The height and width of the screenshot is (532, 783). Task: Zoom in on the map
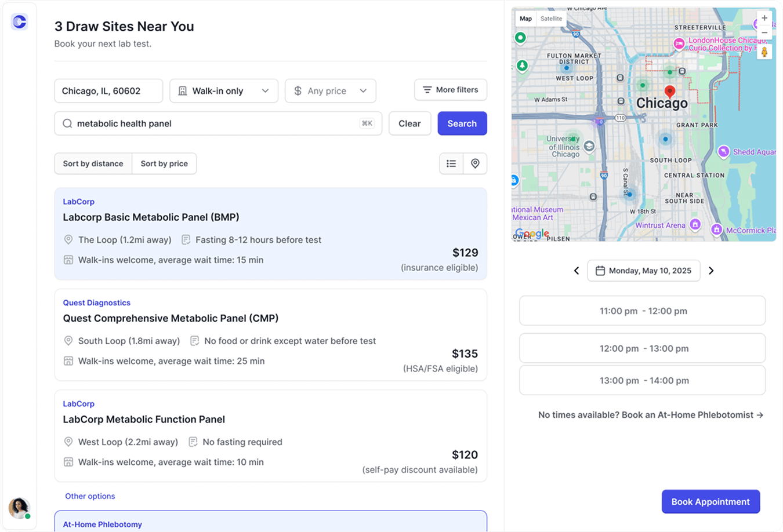(x=764, y=19)
